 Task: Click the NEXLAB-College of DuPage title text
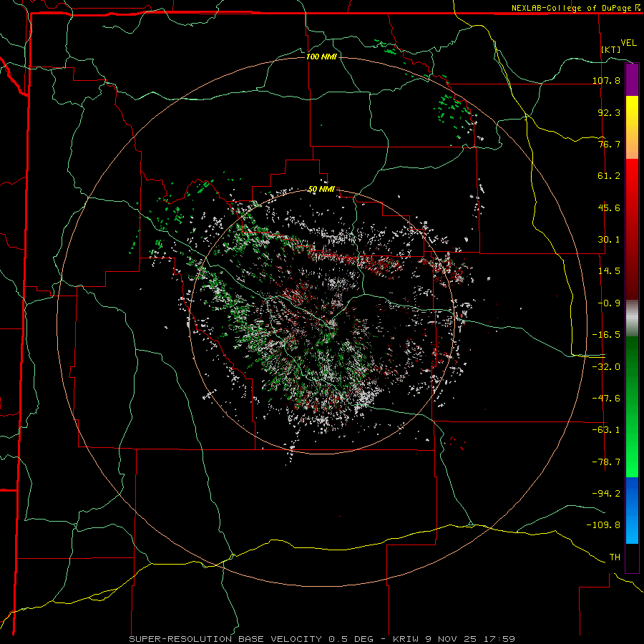(x=571, y=8)
